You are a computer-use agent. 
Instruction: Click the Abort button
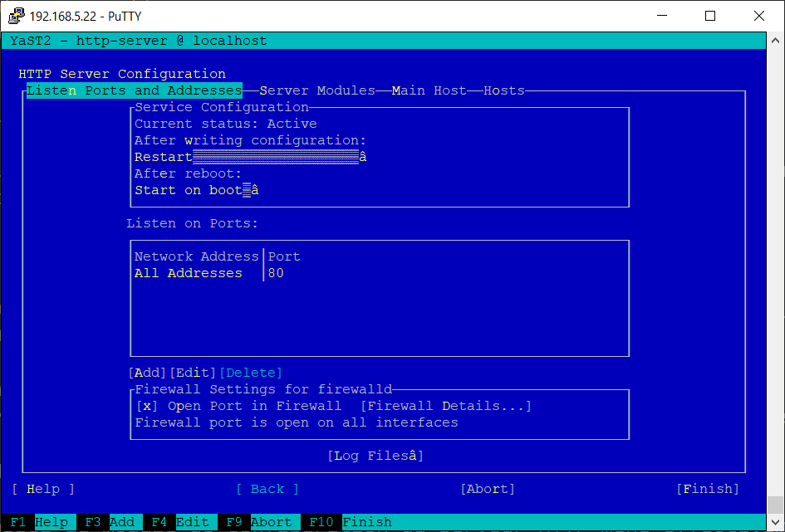488,489
